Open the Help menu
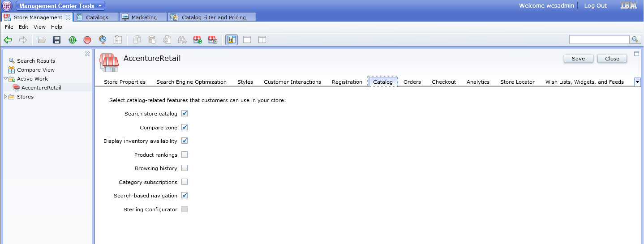The height and width of the screenshot is (244, 644). tap(56, 27)
